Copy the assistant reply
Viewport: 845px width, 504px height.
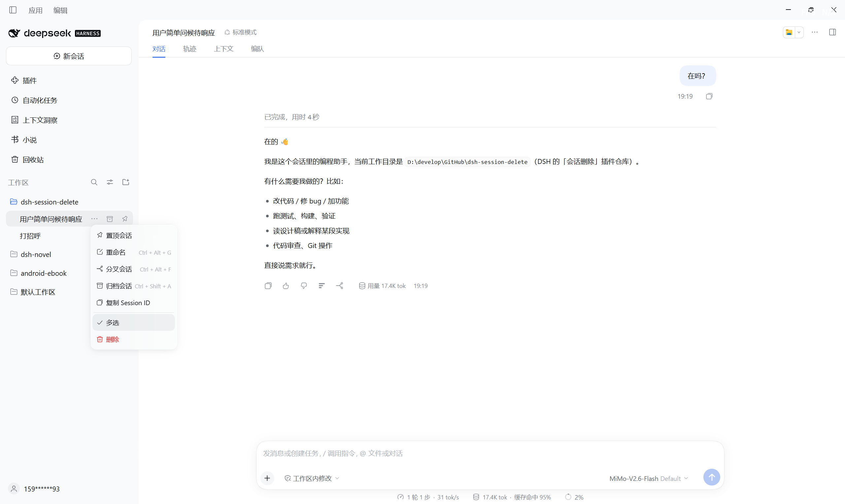pyautogui.click(x=268, y=286)
